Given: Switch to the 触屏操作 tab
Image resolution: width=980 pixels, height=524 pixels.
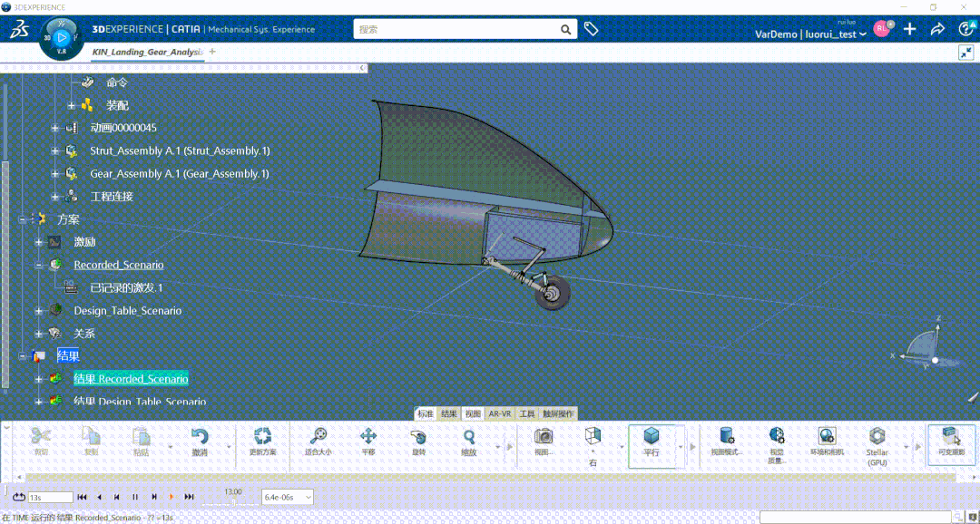Looking at the screenshot, I should pos(559,414).
